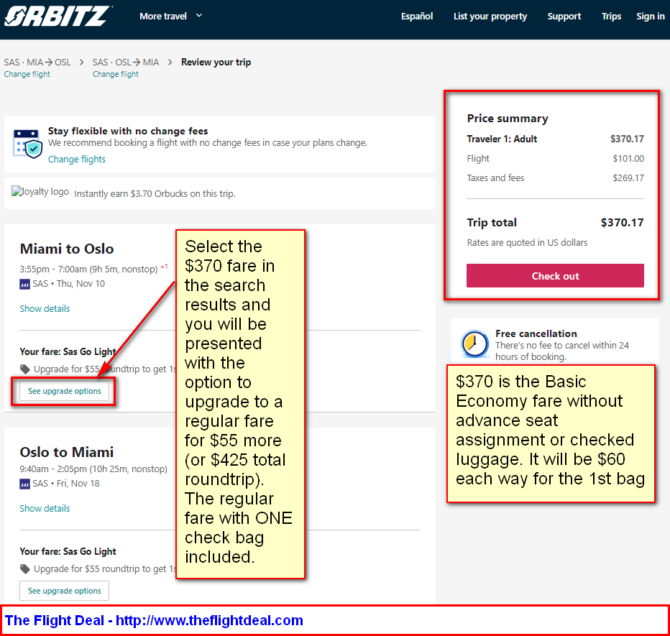Show details for Miami to Oslo flight
670x636 pixels.
pyautogui.click(x=44, y=309)
